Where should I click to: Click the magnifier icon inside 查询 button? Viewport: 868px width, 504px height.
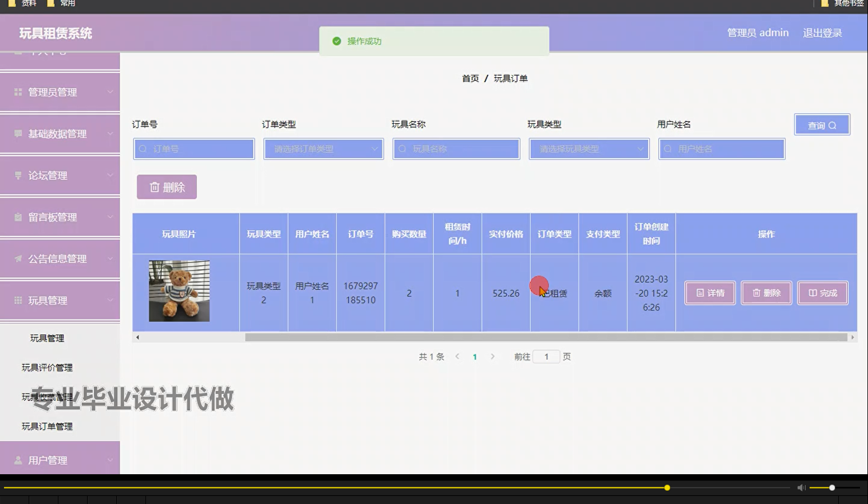pyautogui.click(x=831, y=124)
